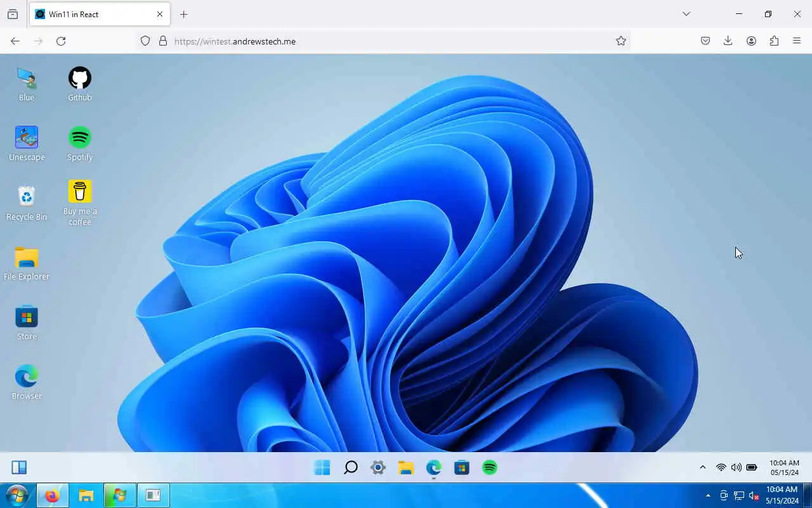The height and width of the screenshot is (508, 812).
Task: Close the Win11 in React tab
Action: pyautogui.click(x=160, y=14)
